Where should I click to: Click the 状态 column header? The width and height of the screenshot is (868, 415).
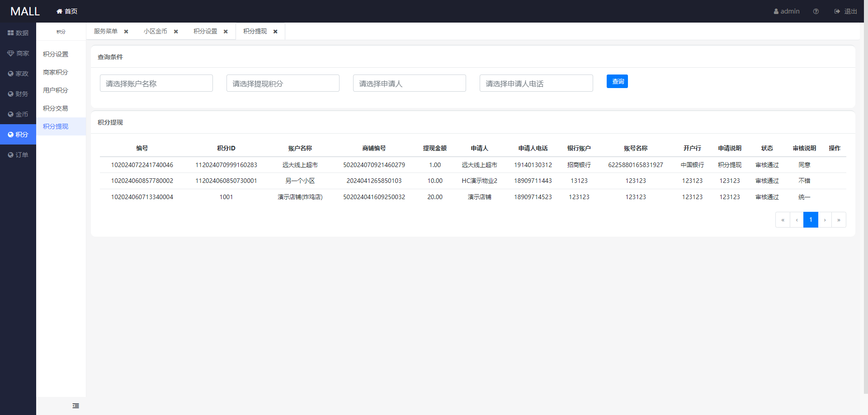pyautogui.click(x=767, y=148)
